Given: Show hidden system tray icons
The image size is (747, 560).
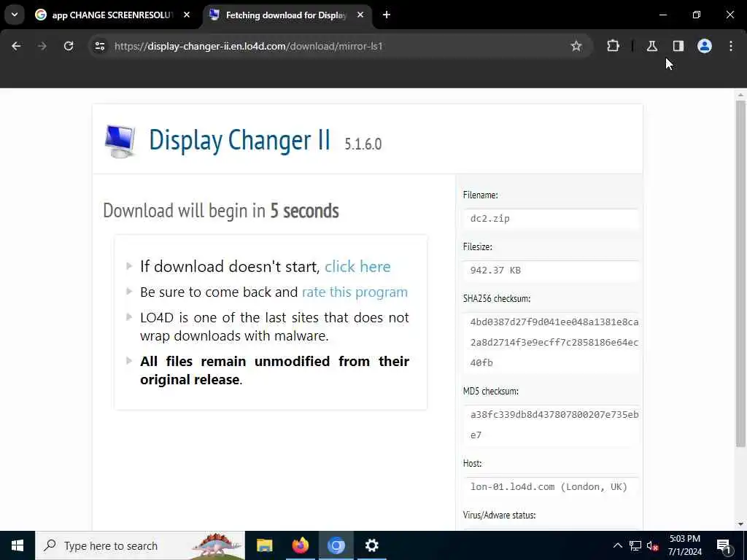Looking at the screenshot, I should 617,545.
